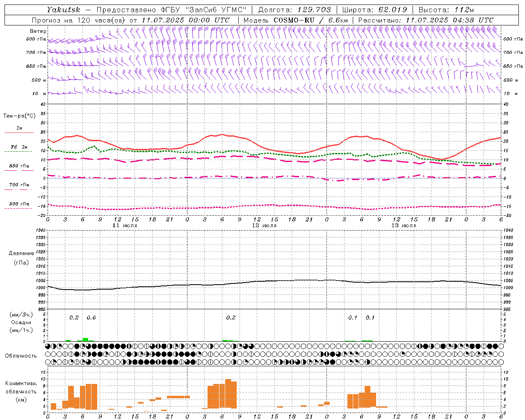Screen dimensions: 525x420
Task: Select the Давление pressure panel label
Action: tap(21, 253)
